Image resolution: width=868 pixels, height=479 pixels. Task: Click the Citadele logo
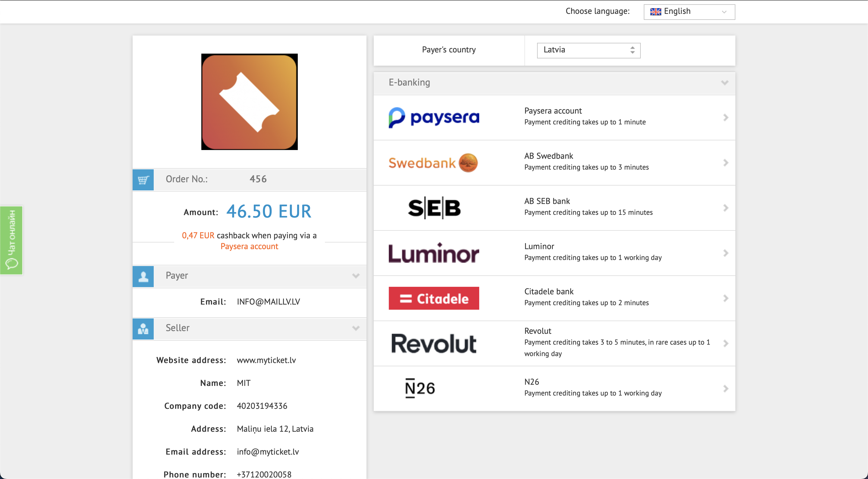434,298
